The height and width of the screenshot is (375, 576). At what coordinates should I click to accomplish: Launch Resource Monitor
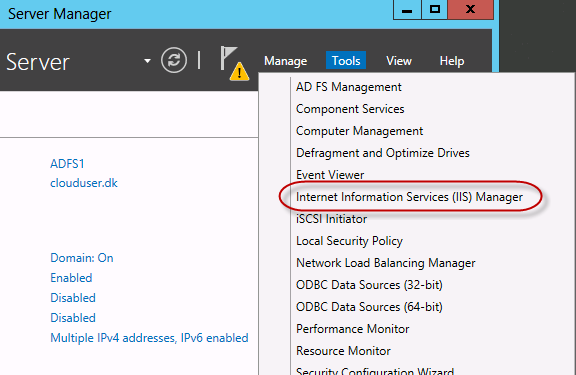[343, 351]
